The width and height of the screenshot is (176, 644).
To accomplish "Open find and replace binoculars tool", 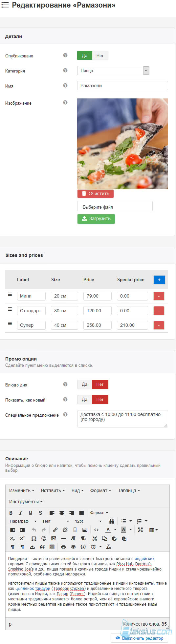I will [x=112, y=521].
